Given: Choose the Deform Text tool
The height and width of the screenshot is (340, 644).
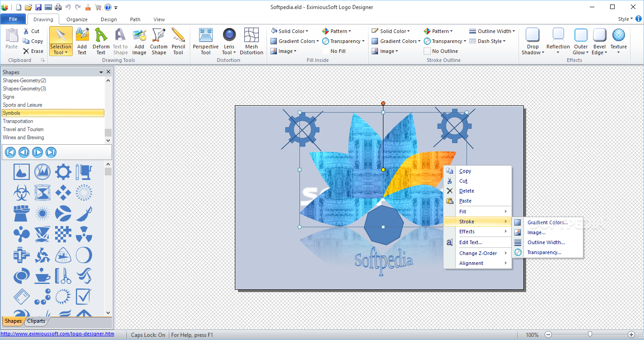Looking at the screenshot, I should pos(101,42).
